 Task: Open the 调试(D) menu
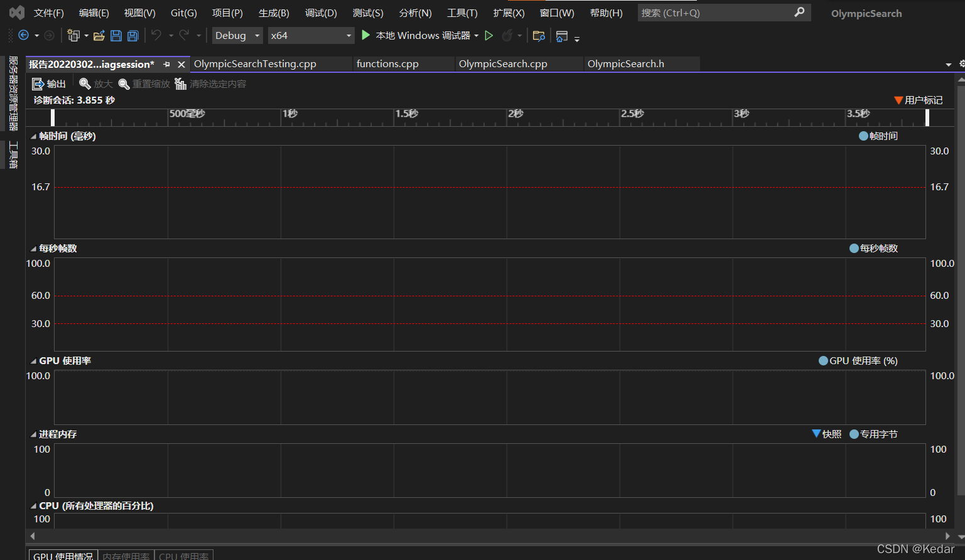321,13
